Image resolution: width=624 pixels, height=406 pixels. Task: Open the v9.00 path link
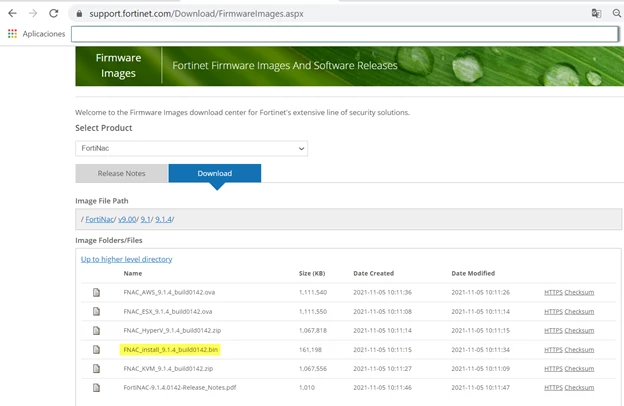(x=127, y=219)
